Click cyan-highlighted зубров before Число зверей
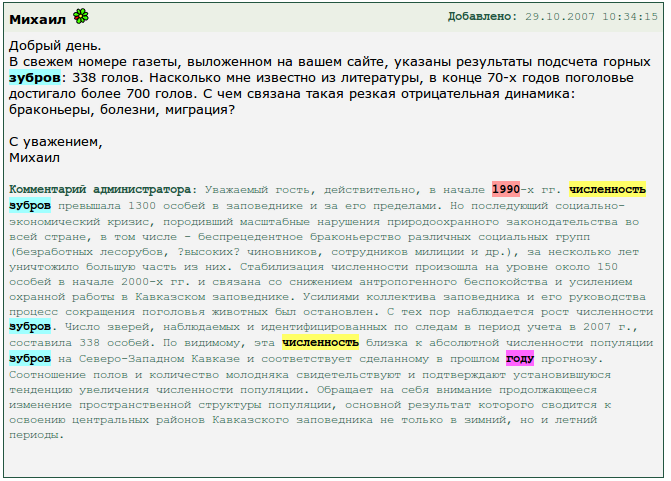Screen dimensions: 671x481 (29, 326)
